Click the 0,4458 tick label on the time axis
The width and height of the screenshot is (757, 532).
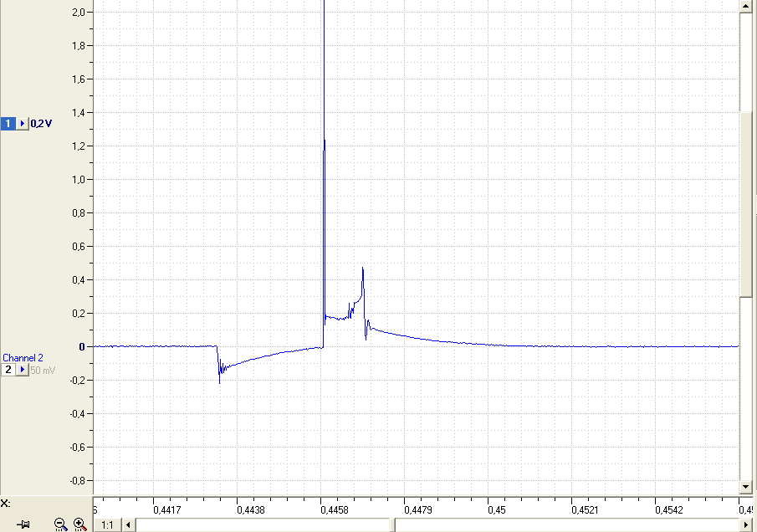(x=335, y=509)
